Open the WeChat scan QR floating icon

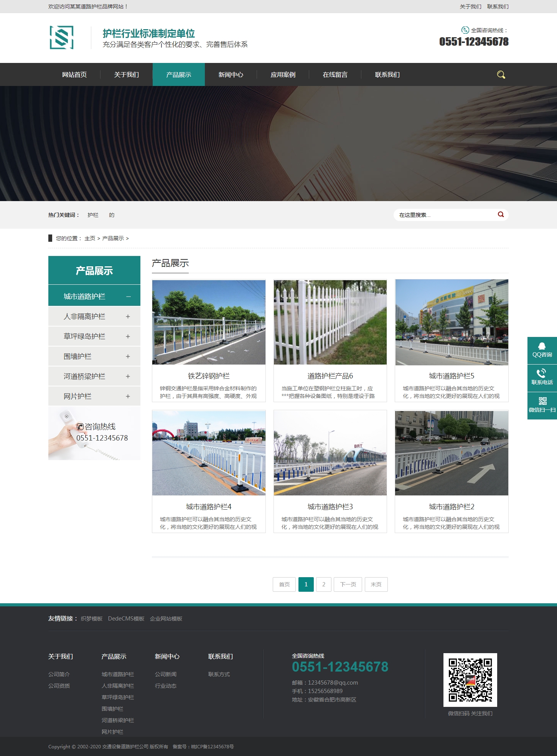pos(542,405)
